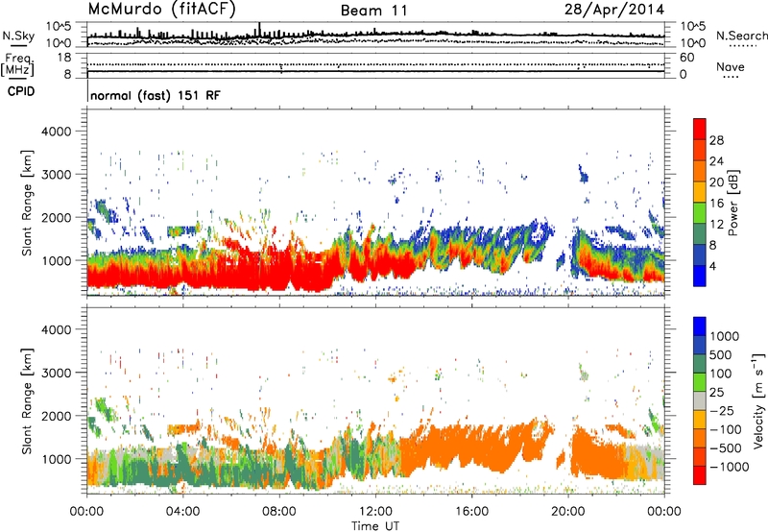Click the 4000 tick label on the power panel
768x532 pixels.
(x=56, y=132)
